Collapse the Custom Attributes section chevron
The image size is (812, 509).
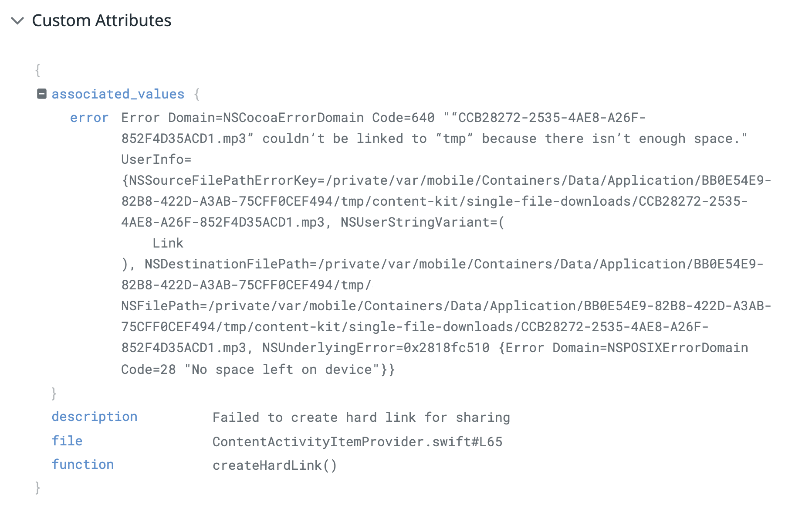coord(17,20)
